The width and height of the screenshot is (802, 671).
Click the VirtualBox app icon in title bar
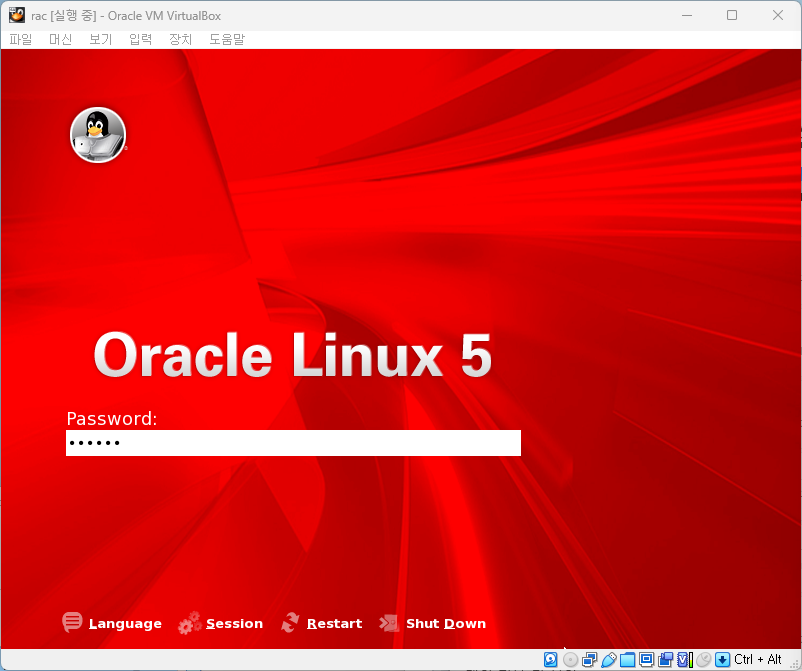(x=16, y=15)
